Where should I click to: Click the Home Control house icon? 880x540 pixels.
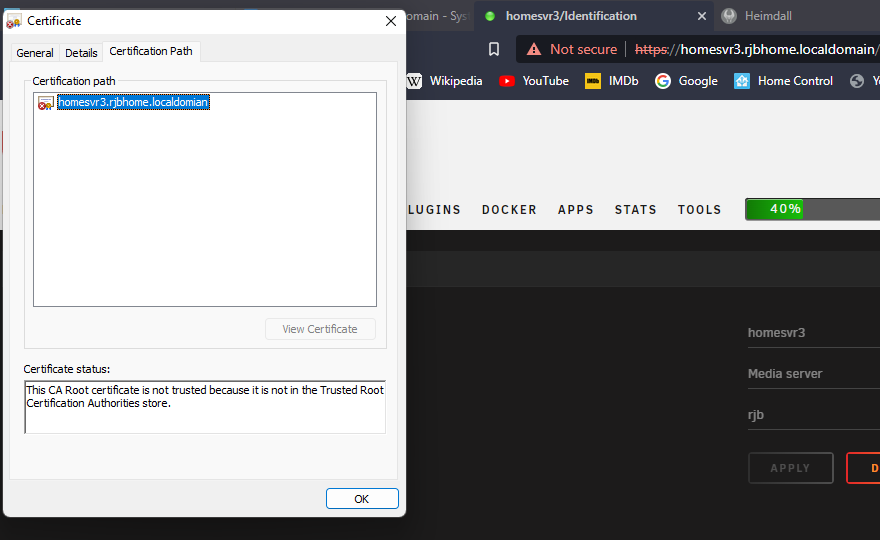pos(742,81)
